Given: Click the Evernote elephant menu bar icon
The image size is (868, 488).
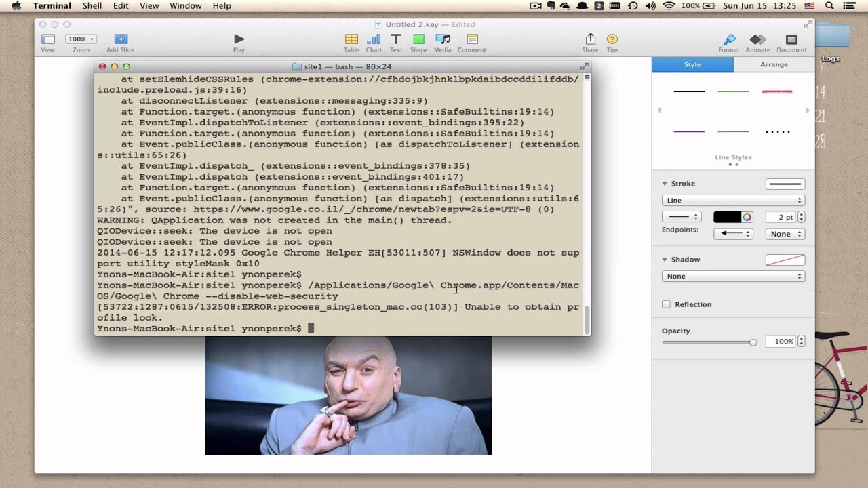Looking at the screenshot, I should coord(551,5).
